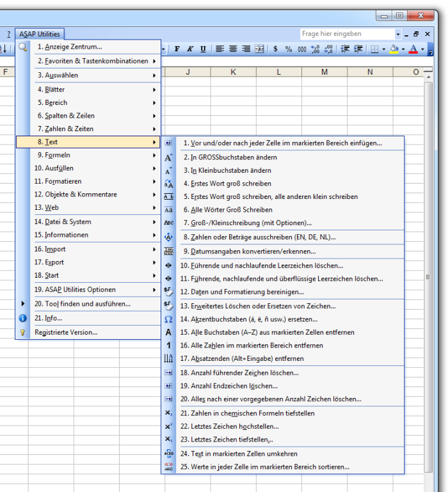Click the magnifier icon beside Anzeige Zentrum
Viewport: 448px width, 492px height.
click(22, 47)
